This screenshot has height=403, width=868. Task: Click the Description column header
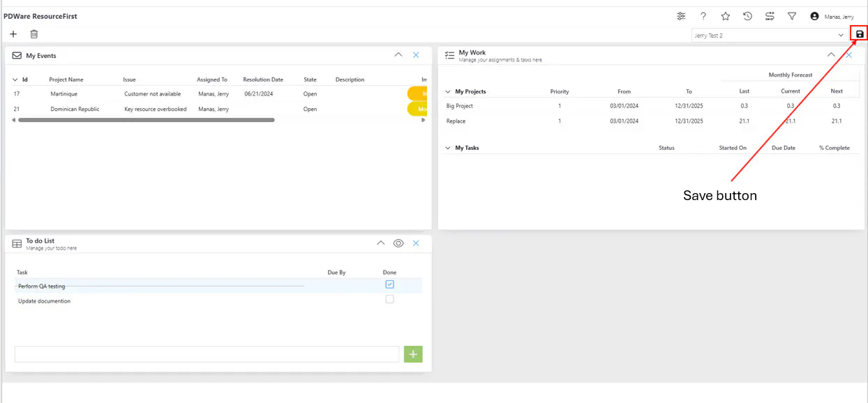pos(350,79)
